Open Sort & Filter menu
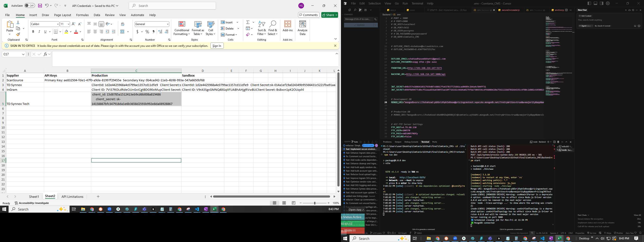The width and height of the screenshot is (644, 242). [x=261, y=28]
